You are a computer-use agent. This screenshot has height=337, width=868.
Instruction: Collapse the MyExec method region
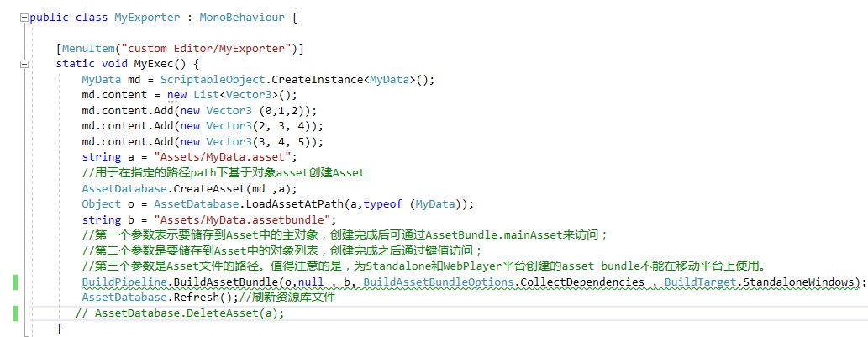[24, 64]
